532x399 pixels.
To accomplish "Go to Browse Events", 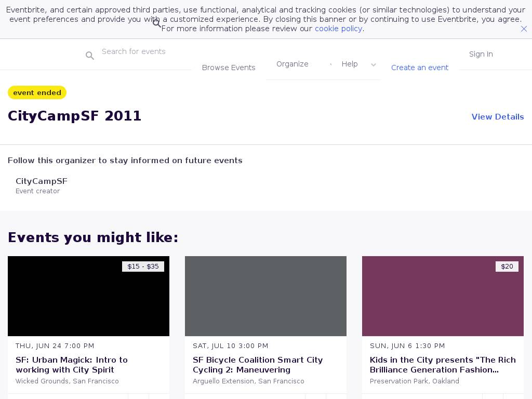I will pyautogui.click(x=229, y=68).
